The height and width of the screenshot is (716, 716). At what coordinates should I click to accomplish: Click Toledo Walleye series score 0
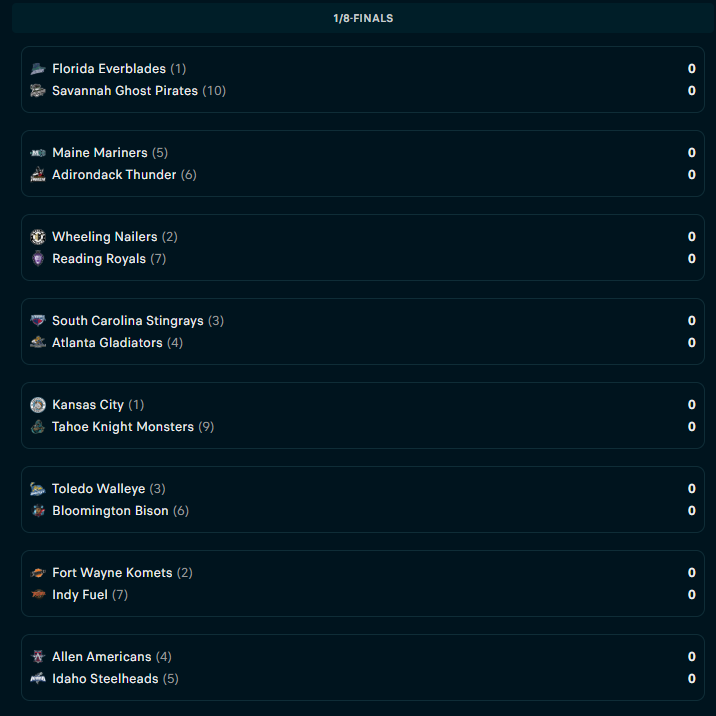691,489
